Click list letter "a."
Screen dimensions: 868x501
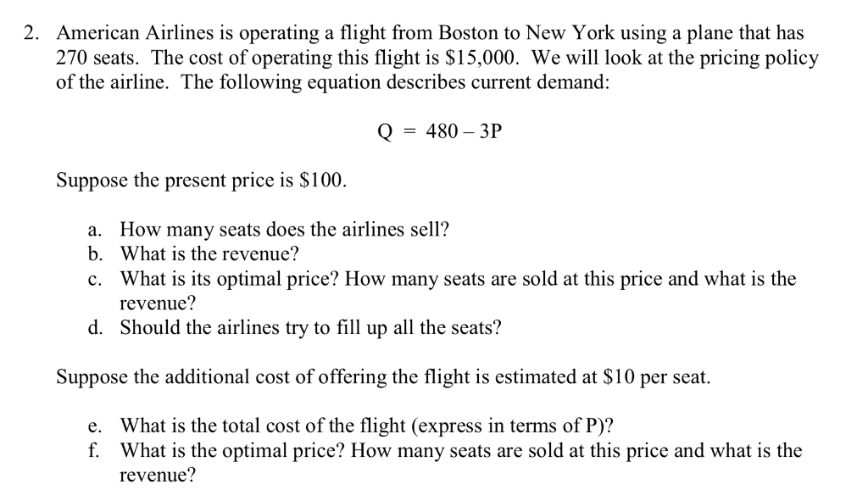tap(95, 230)
